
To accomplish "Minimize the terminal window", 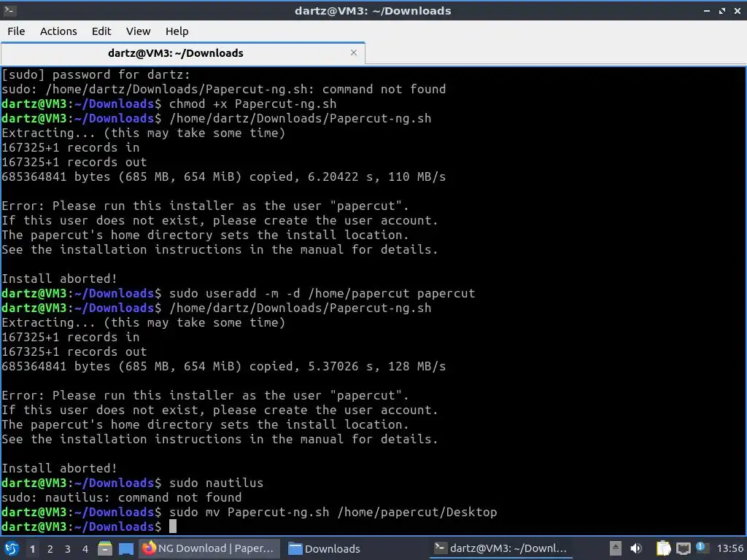I will tap(707, 10).
